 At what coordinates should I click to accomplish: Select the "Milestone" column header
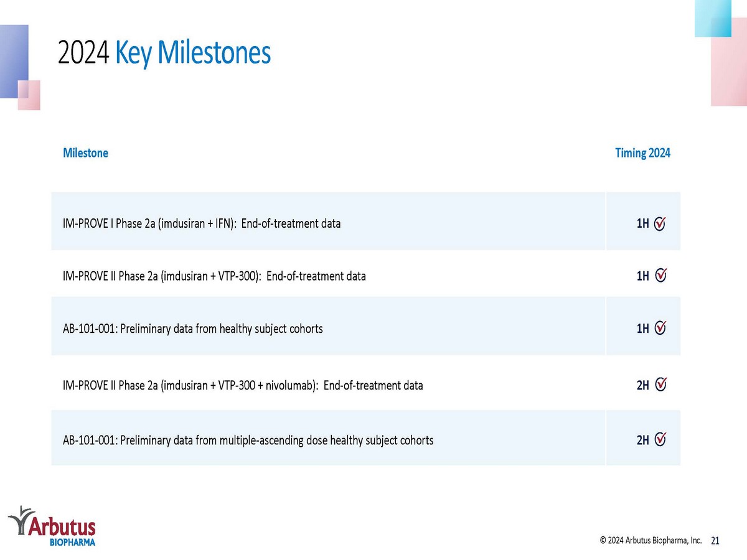(x=85, y=153)
